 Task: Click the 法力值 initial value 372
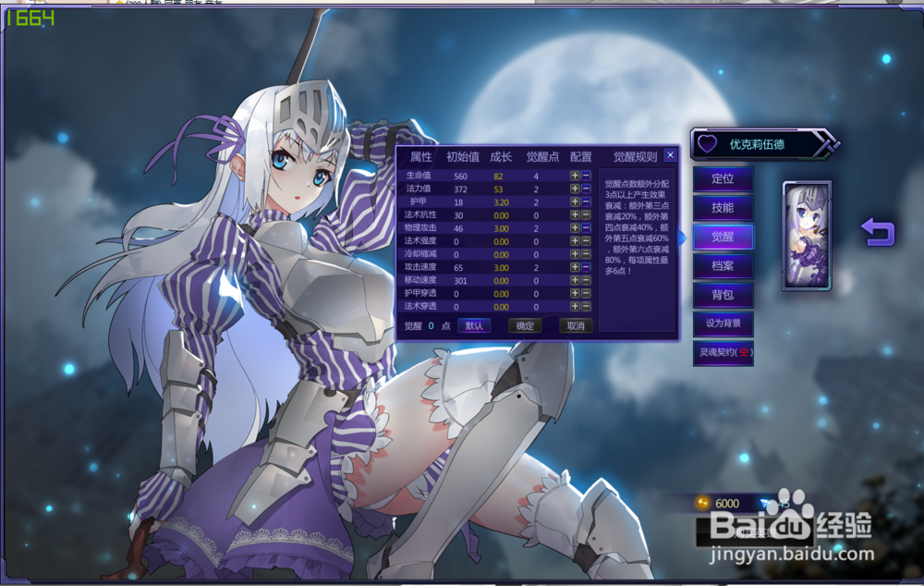click(460, 189)
